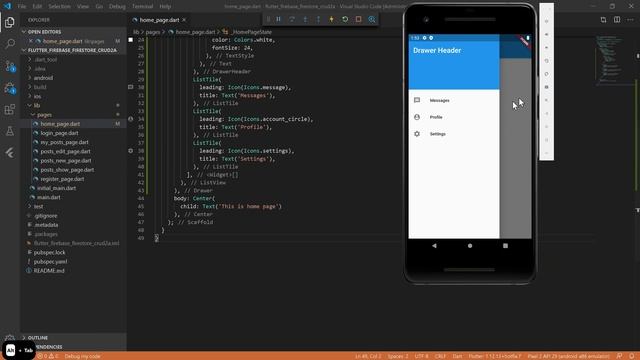
Task: Click the emulator rotate right button
Action: (x=547, y=74)
